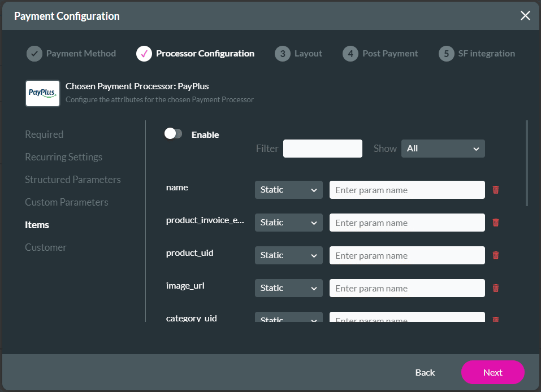
Task: Delete the product_invoice_e... parameter row
Action: 496,223
